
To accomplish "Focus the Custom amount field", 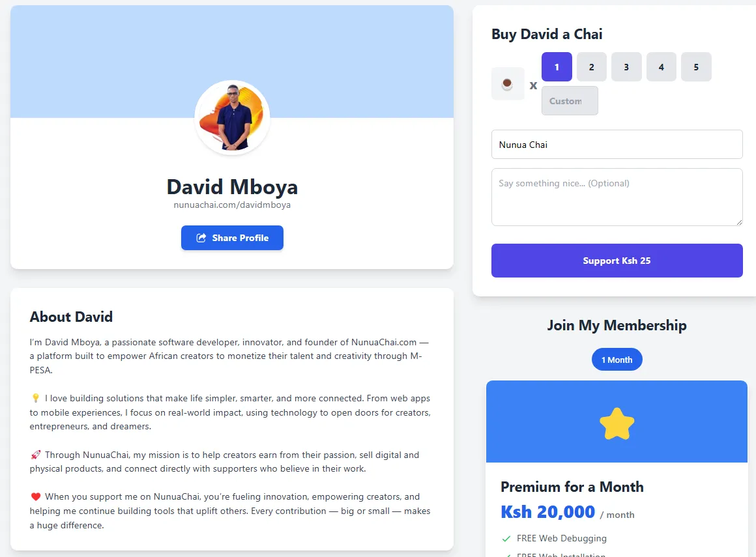I will pyautogui.click(x=570, y=101).
